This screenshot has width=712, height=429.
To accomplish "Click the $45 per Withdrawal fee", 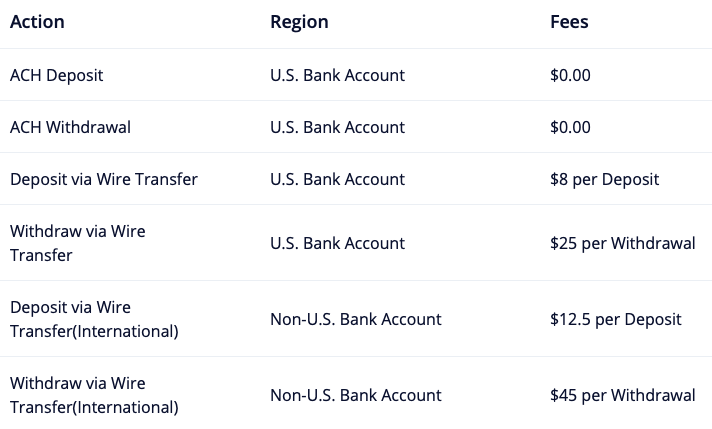I will (x=622, y=395).
